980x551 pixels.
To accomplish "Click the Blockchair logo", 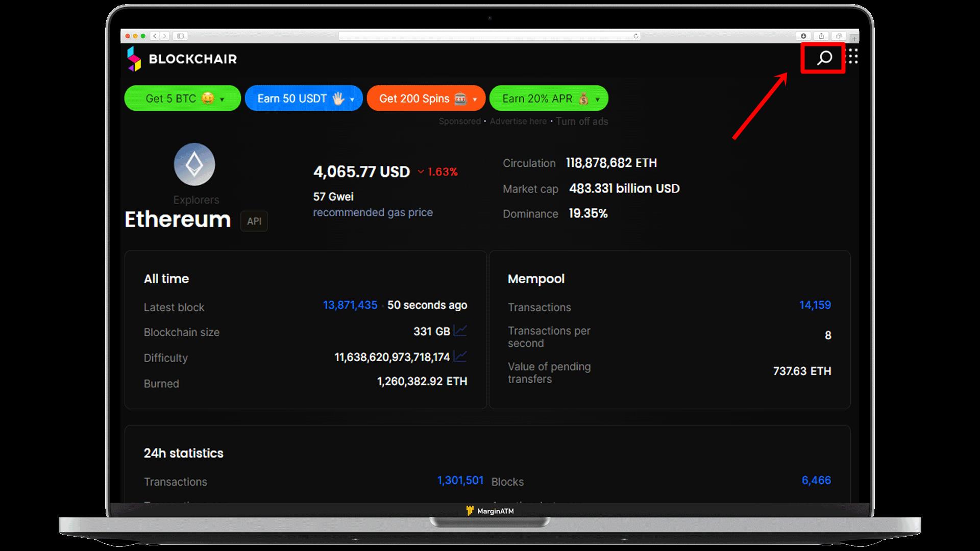I will coord(182,59).
